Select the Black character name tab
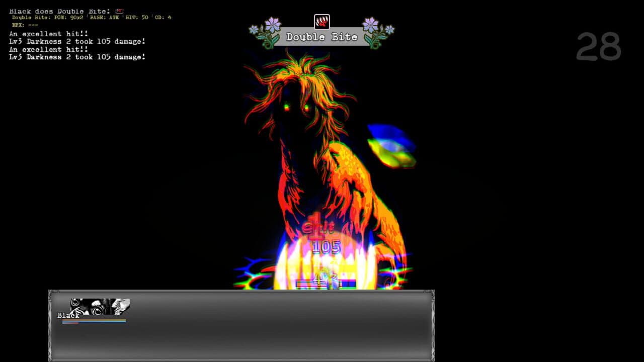644x362 pixels. tap(67, 314)
